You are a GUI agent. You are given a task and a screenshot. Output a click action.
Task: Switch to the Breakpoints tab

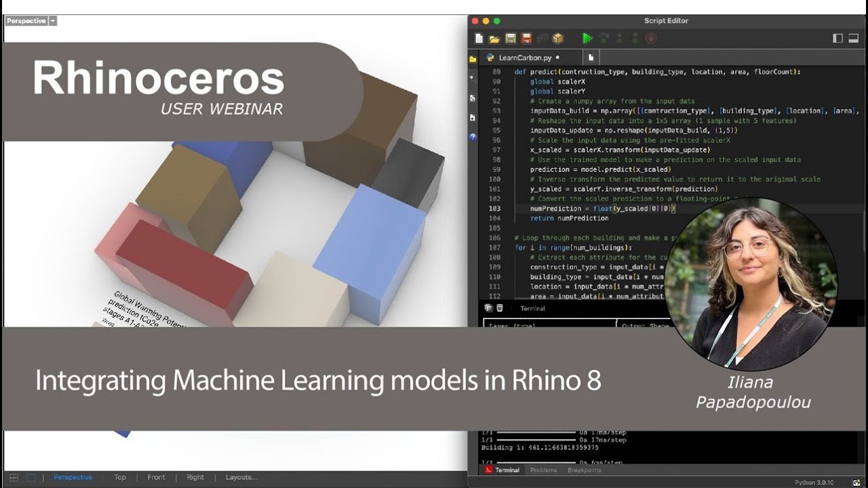pyautogui.click(x=584, y=470)
